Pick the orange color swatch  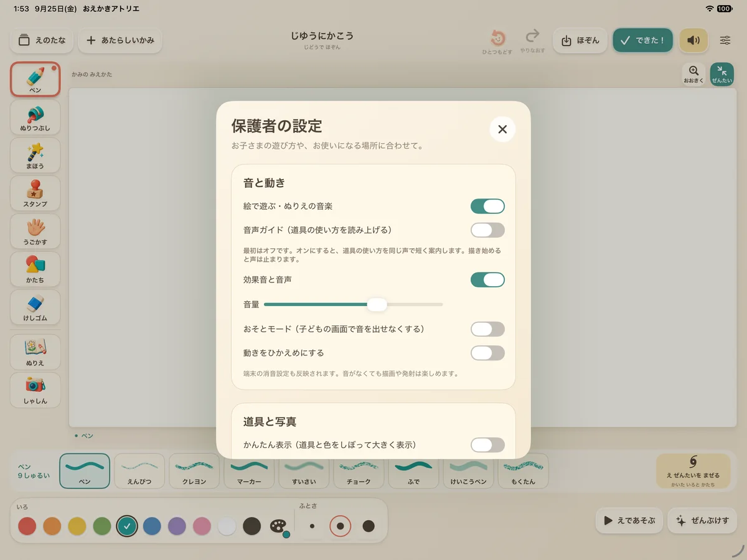(52, 526)
